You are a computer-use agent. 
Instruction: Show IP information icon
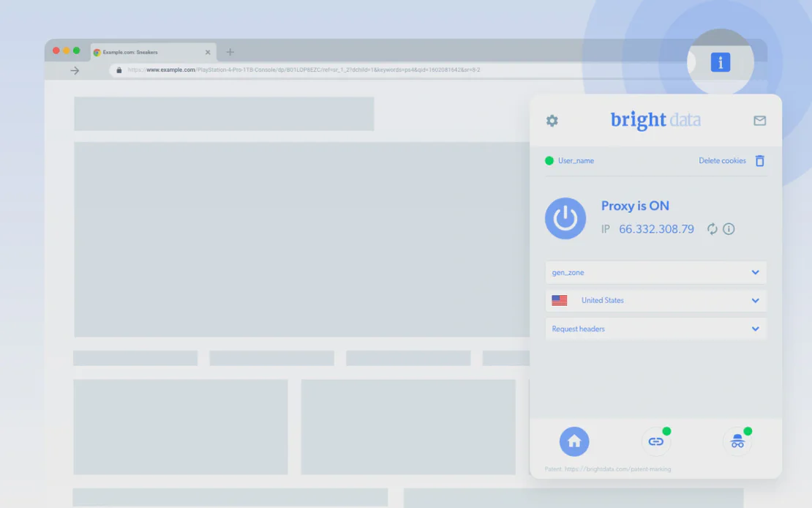729,228
